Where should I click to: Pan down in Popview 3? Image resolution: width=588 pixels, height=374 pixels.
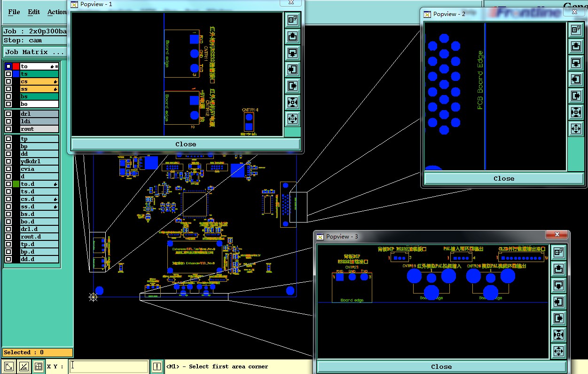(558, 285)
